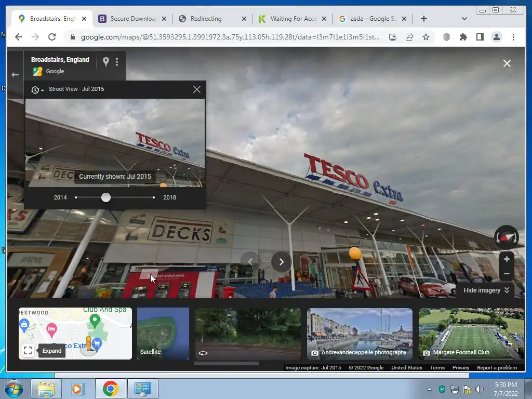Zoom out Street View minus button
Viewport: 532px width, 399px height.
point(507,273)
